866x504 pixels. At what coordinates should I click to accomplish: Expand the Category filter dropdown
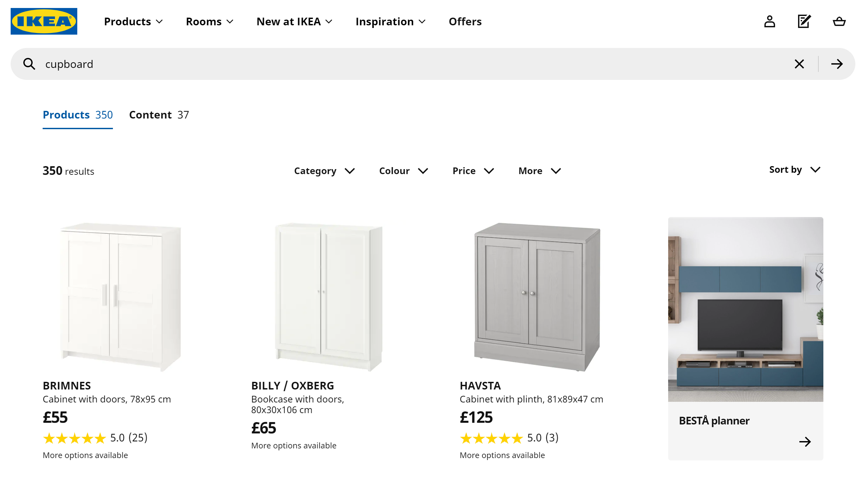click(324, 171)
